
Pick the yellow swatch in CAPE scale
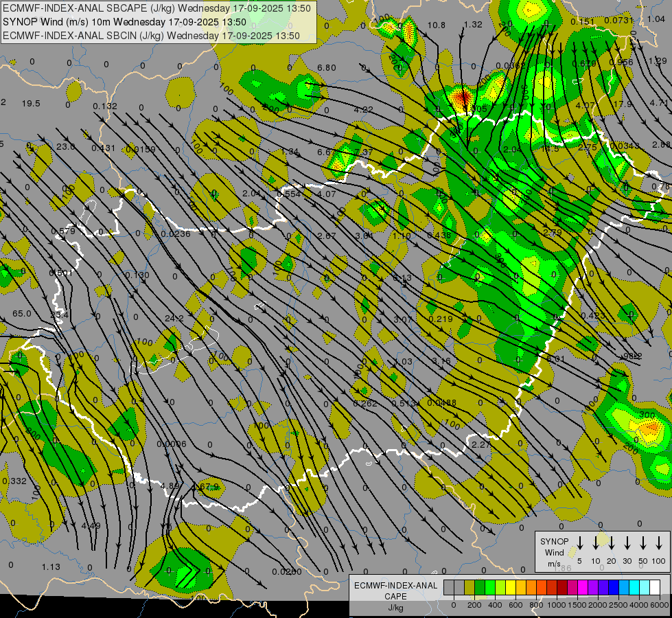click(511, 587)
